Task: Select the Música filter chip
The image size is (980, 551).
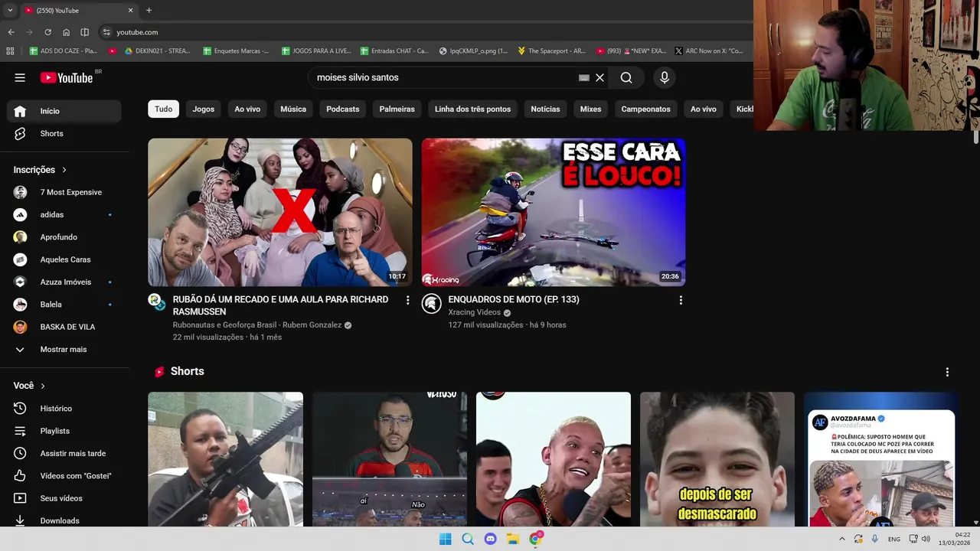Action: pos(293,109)
